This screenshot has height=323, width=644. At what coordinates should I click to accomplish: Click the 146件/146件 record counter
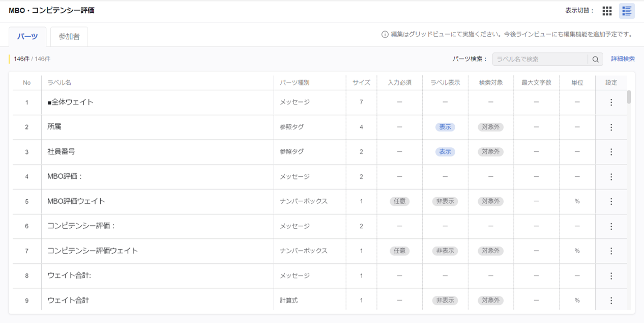click(x=32, y=59)
